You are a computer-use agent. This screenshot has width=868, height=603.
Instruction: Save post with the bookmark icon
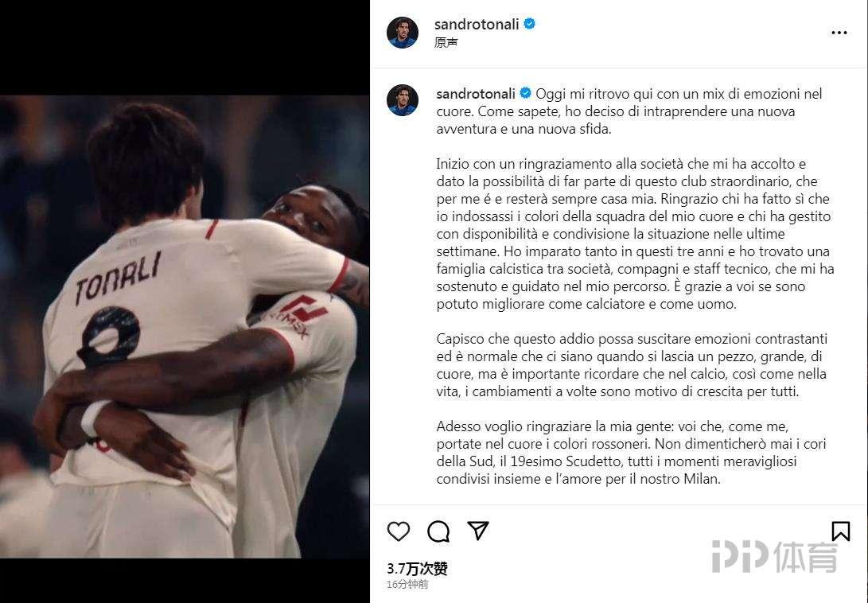click(x=840, y=531)
